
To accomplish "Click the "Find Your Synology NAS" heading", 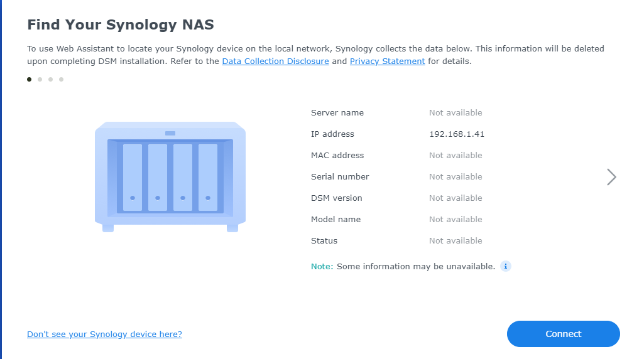I will (121, 25).
